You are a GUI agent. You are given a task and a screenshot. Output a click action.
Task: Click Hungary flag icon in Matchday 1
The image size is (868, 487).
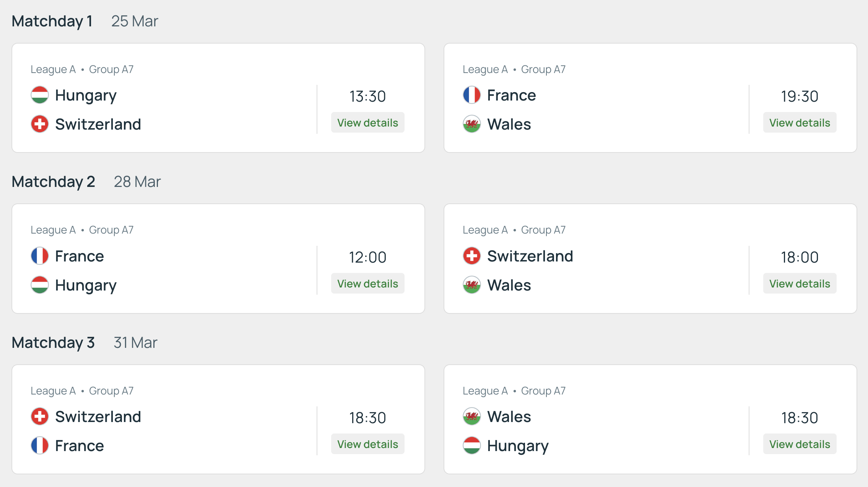40,95
